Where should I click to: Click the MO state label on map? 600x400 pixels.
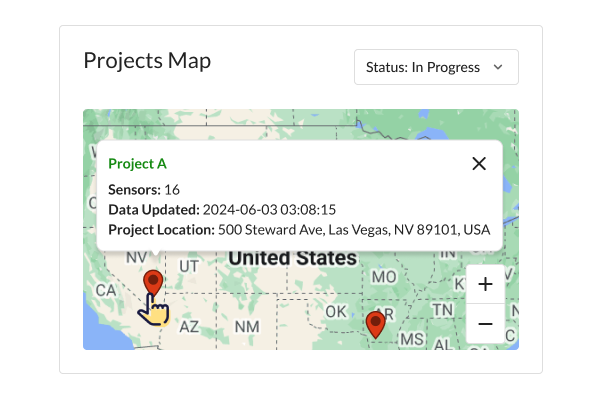pyautogui.click(x=384, y=277)
